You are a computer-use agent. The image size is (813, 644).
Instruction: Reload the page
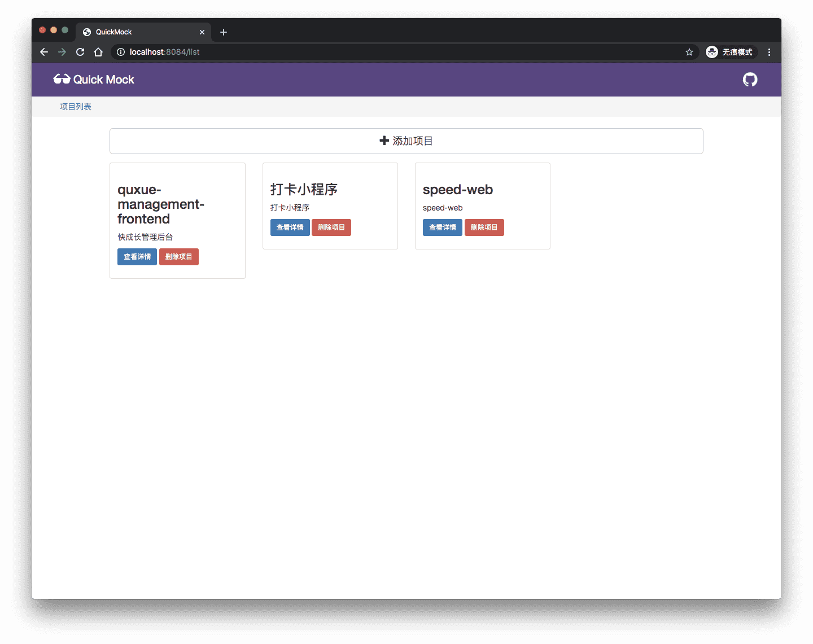coord(80,52)
